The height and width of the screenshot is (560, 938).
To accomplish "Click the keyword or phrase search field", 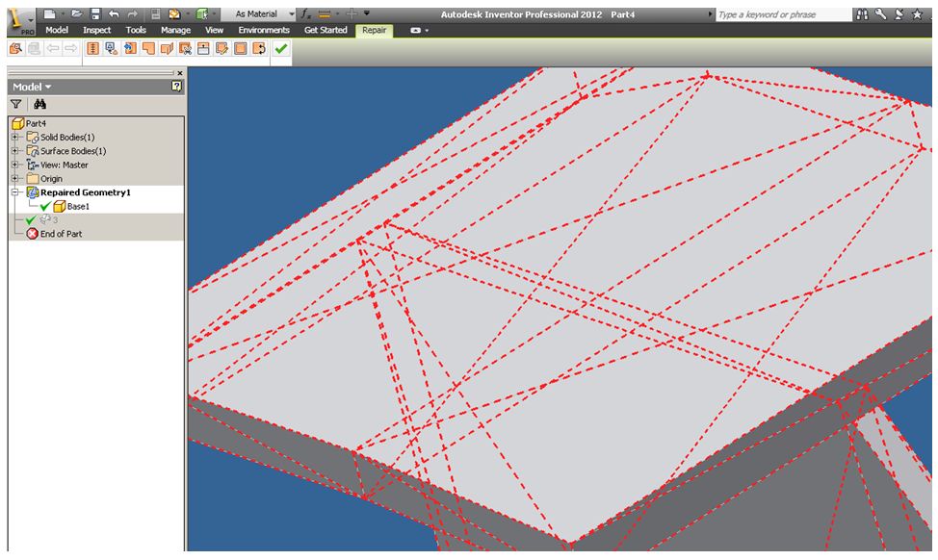I will tap(783, 14).
